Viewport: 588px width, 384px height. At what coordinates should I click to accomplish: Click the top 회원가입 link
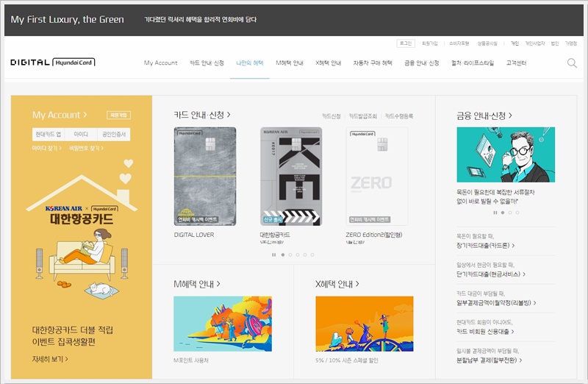[x=430, y=43]
